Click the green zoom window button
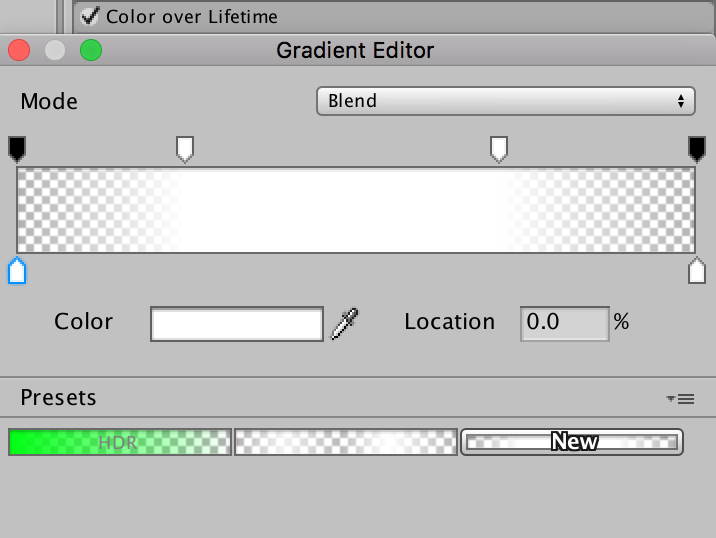The height and width of the screenshot is (538, 716). pos(91,50)
